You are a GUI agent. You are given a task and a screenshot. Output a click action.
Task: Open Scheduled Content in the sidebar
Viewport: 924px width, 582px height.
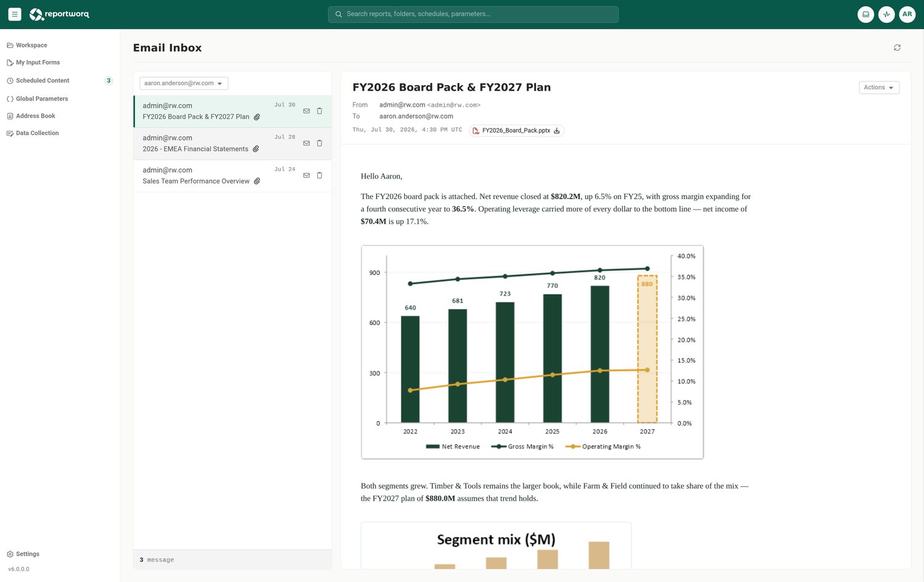60,80
